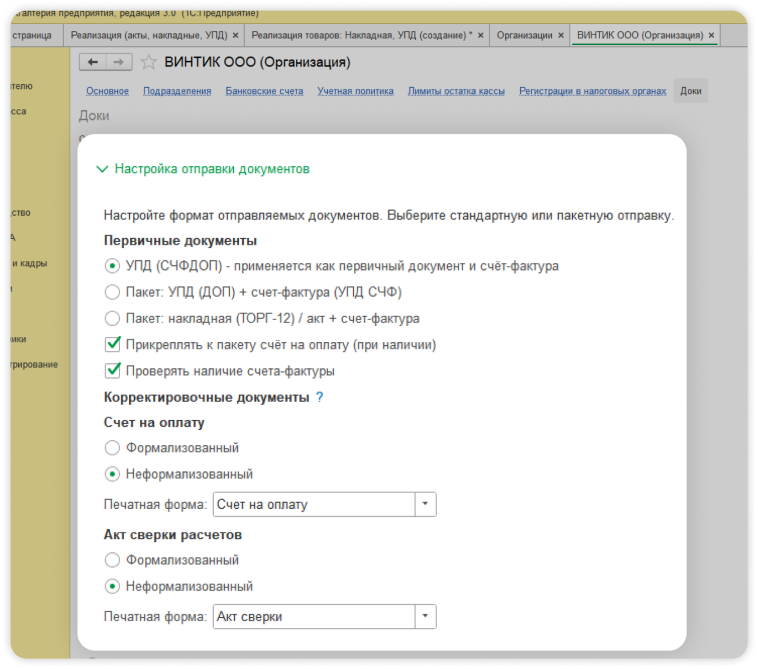
Task: Click the forward navigation arrow button
Action: [119, 62]
